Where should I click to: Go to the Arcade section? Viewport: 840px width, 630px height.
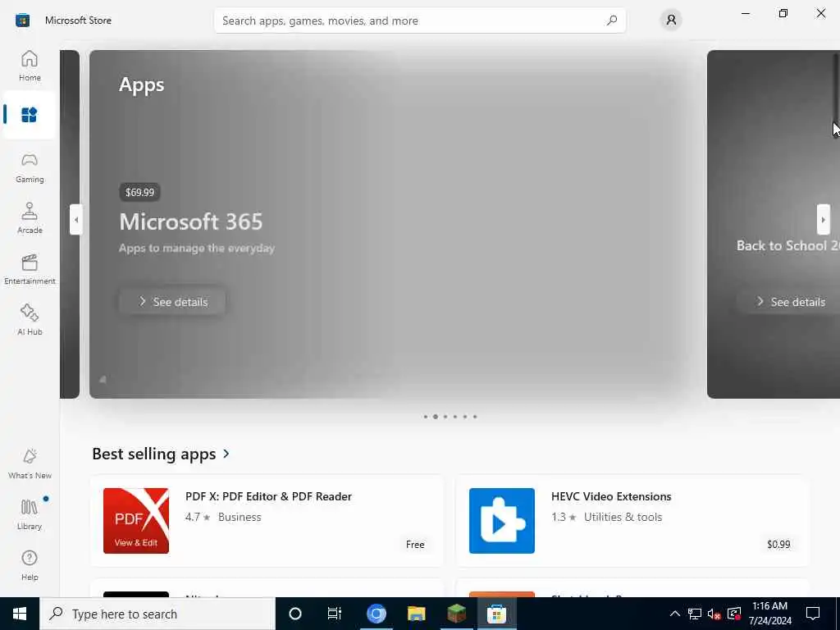coord(30,218)
